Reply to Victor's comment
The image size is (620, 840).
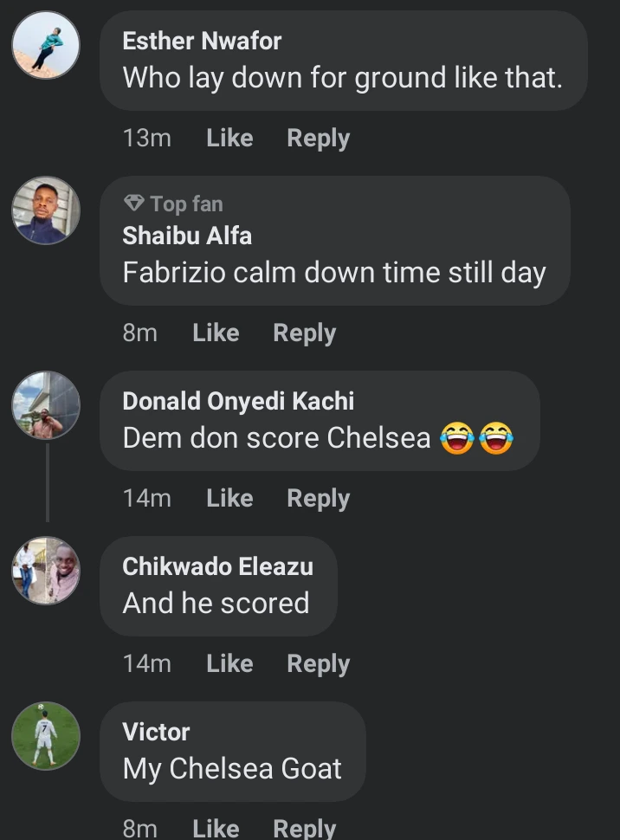coord(304,828)
